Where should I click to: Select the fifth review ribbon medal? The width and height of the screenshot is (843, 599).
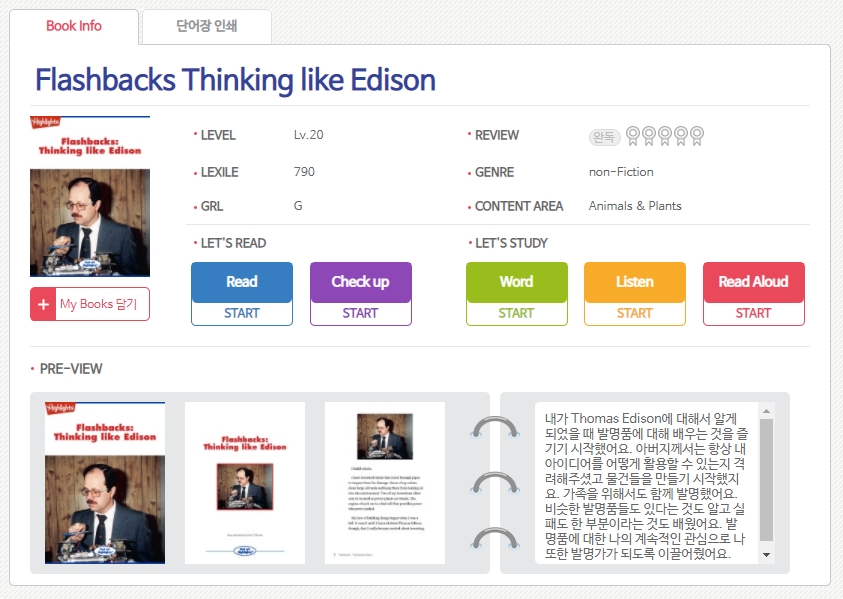coord(697,136)
